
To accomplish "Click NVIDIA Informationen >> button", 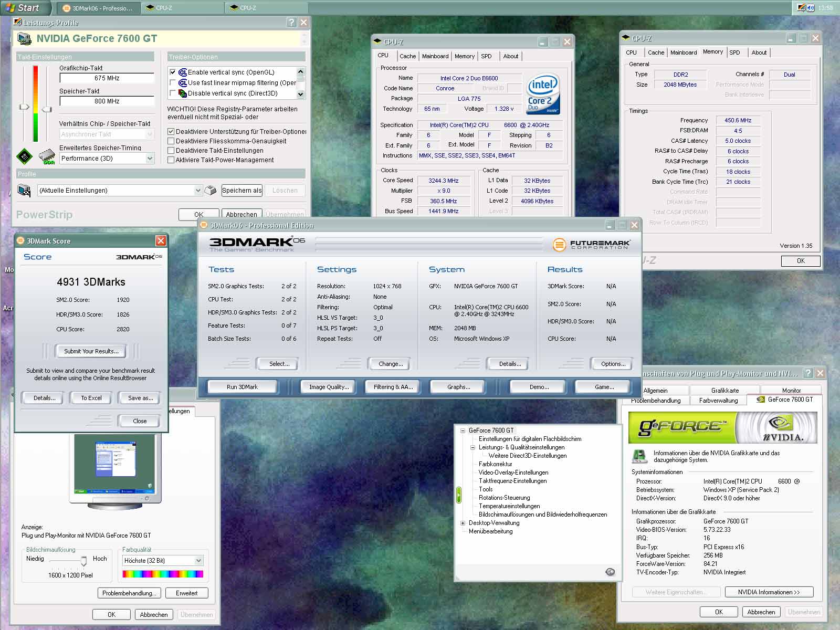I will [x=769, y=592].
